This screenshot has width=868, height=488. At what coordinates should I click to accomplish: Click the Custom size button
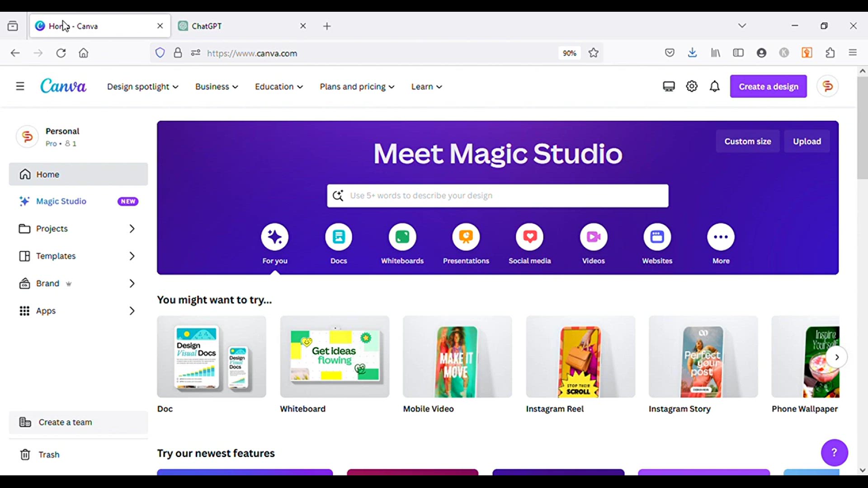pos(748,141)
